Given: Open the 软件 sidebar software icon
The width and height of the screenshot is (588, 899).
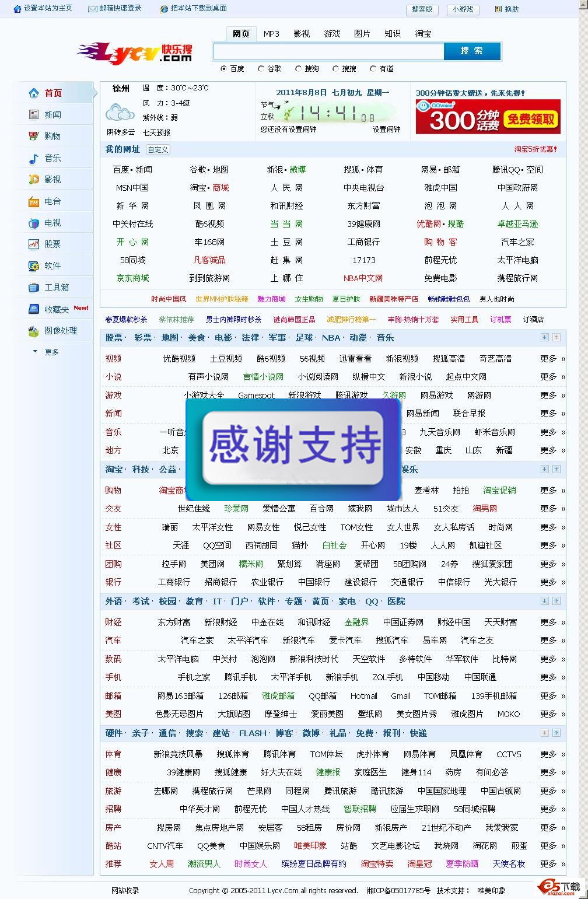Looking at the screenshot, I should (34, 265).
